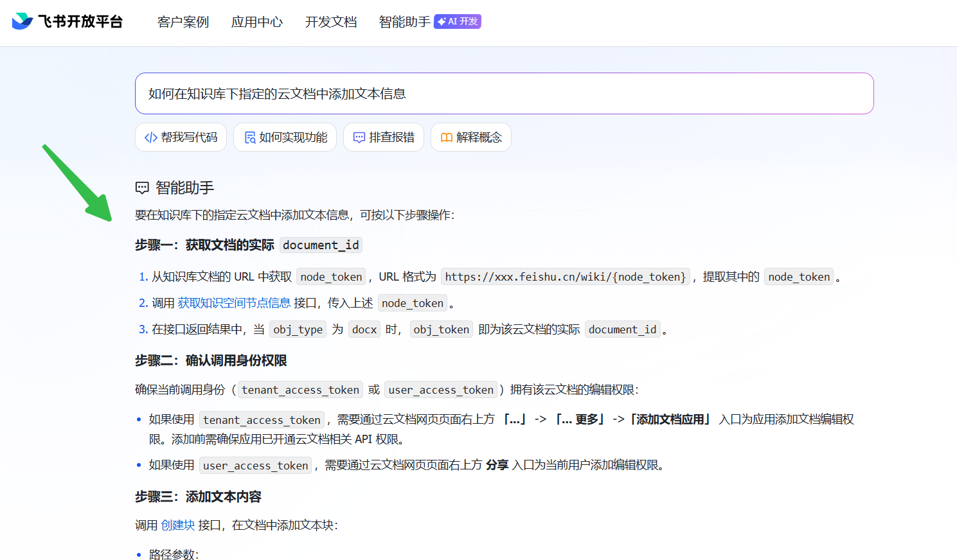957x560 pixels.
Task: Click the 飞书开放平台 site title
Action: point(80,22)
